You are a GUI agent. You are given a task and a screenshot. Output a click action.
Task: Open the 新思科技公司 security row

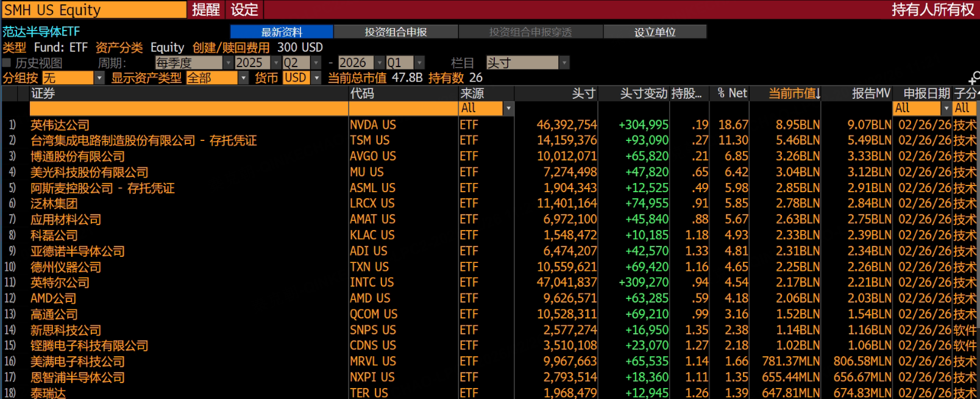click(66, 331)
